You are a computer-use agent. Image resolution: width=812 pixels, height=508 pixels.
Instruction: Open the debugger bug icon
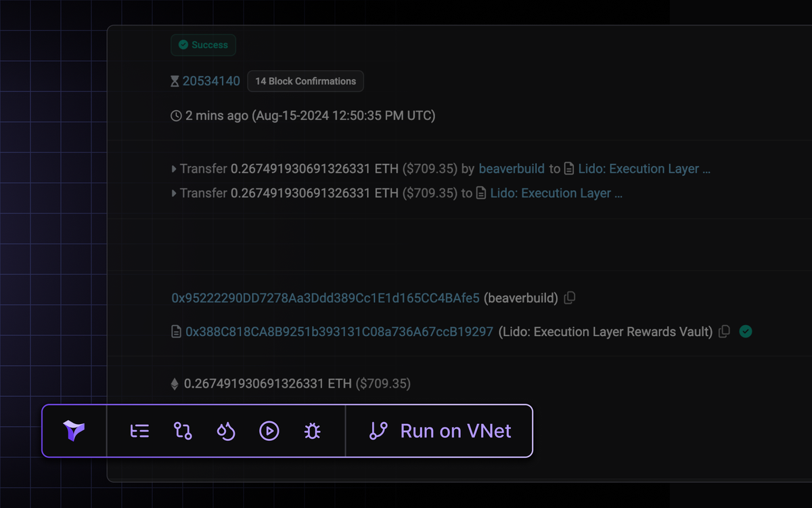312,431
